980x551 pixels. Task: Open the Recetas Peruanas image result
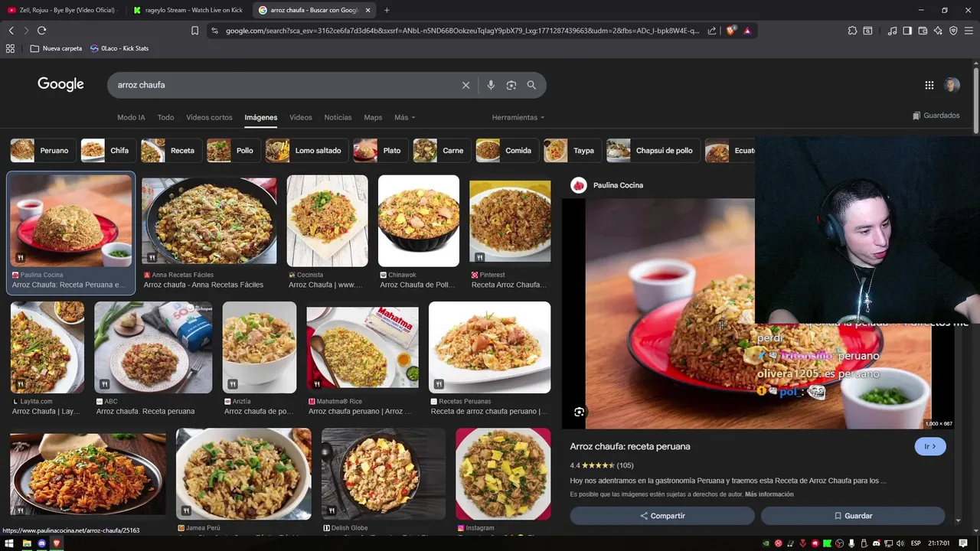pyautogui.click(x=489, y=359)
